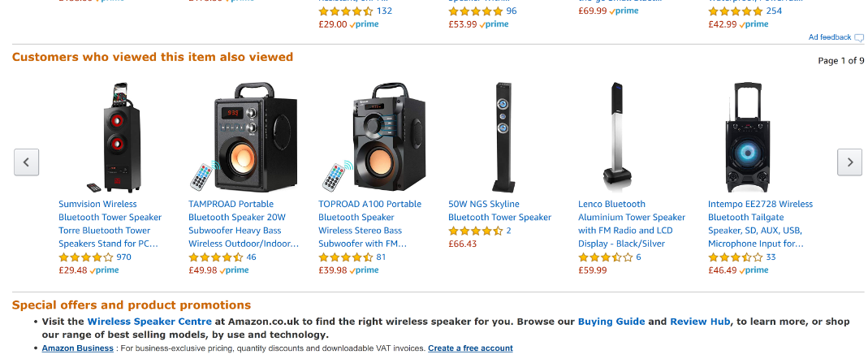Open the Sumvision star rating with 970 reviews

pos(86,257)
